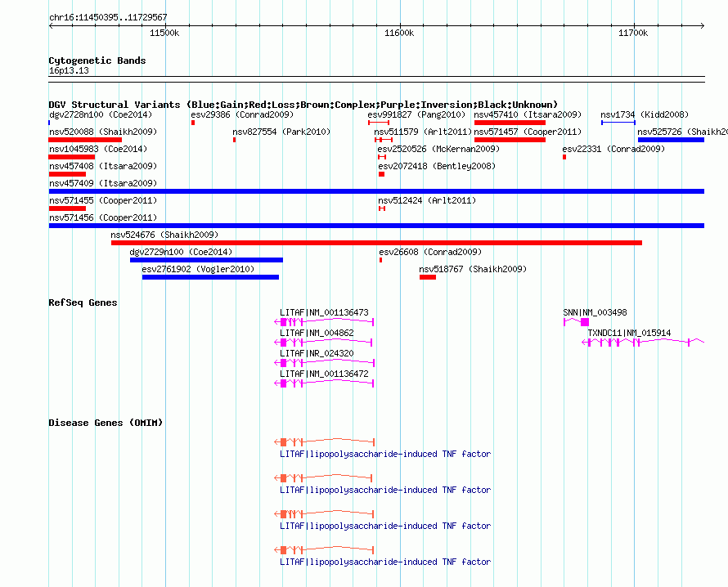Open transcript LITAF|NM_001136473
The image size is (728, 587).
point(324,313)
